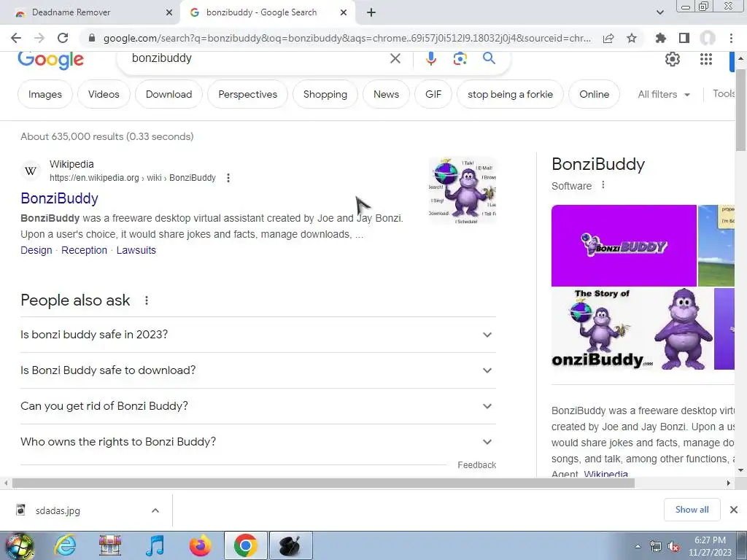Open Firefox from the taskbar

[x=201, y=545]
